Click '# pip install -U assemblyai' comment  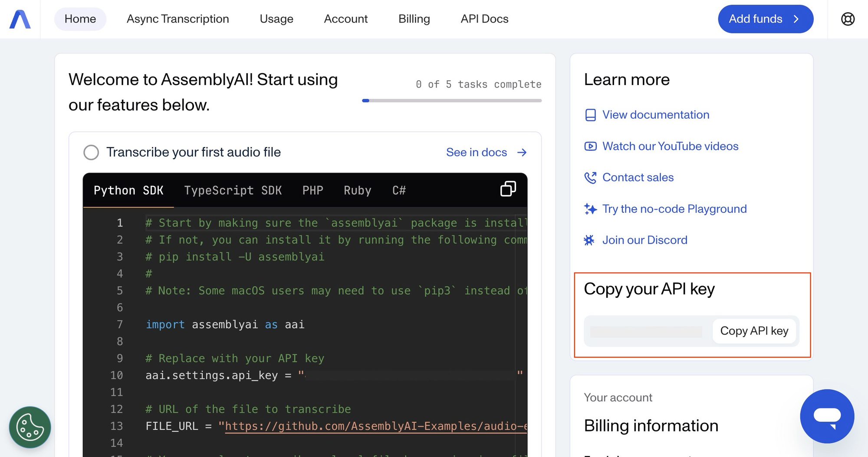[235, 257]
